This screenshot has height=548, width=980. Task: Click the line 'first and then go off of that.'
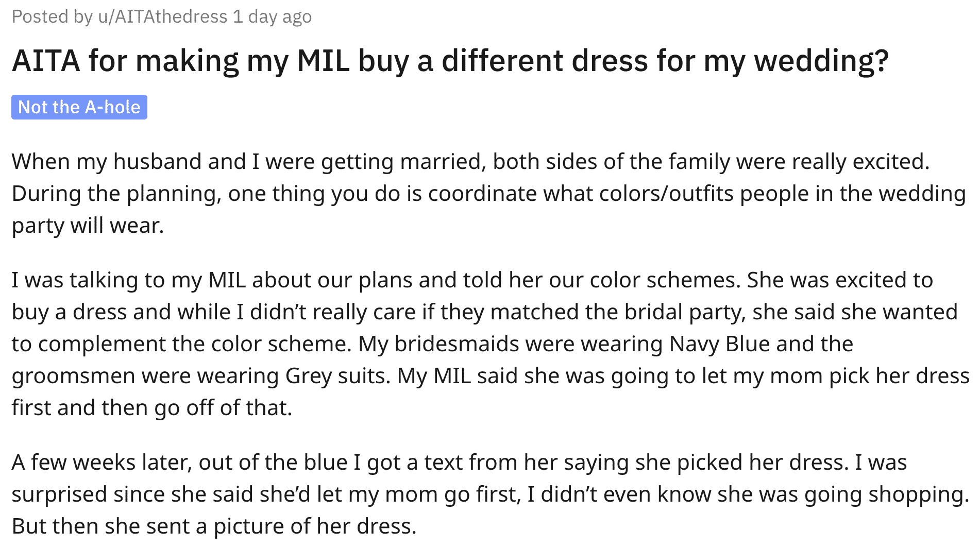tap(152, 407)
